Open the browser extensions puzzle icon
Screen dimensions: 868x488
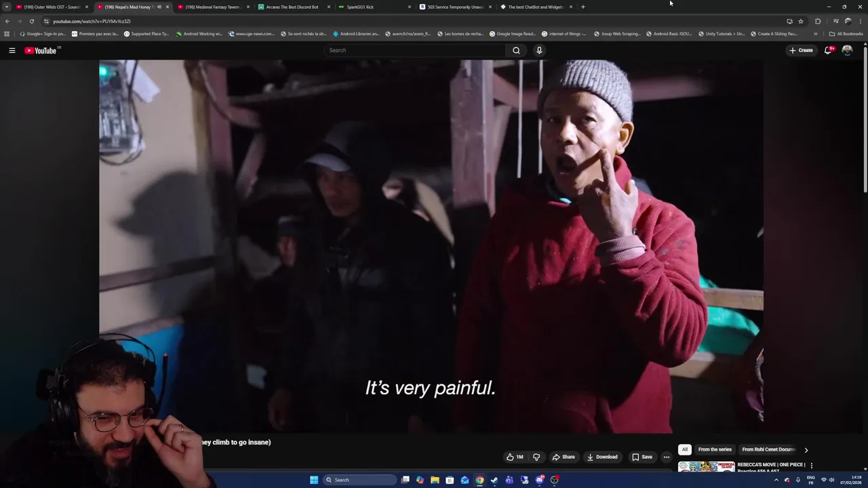pyautogui.click(x=818, y=21)
